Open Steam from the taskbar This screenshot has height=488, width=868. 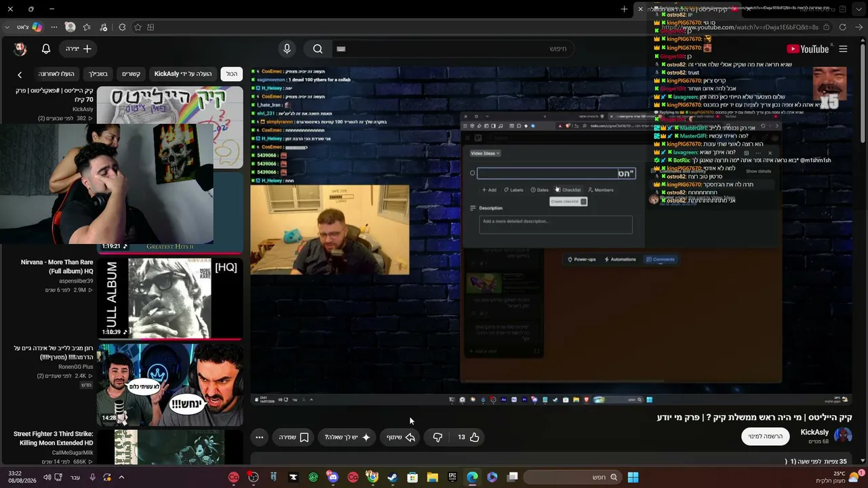(393, 477)
